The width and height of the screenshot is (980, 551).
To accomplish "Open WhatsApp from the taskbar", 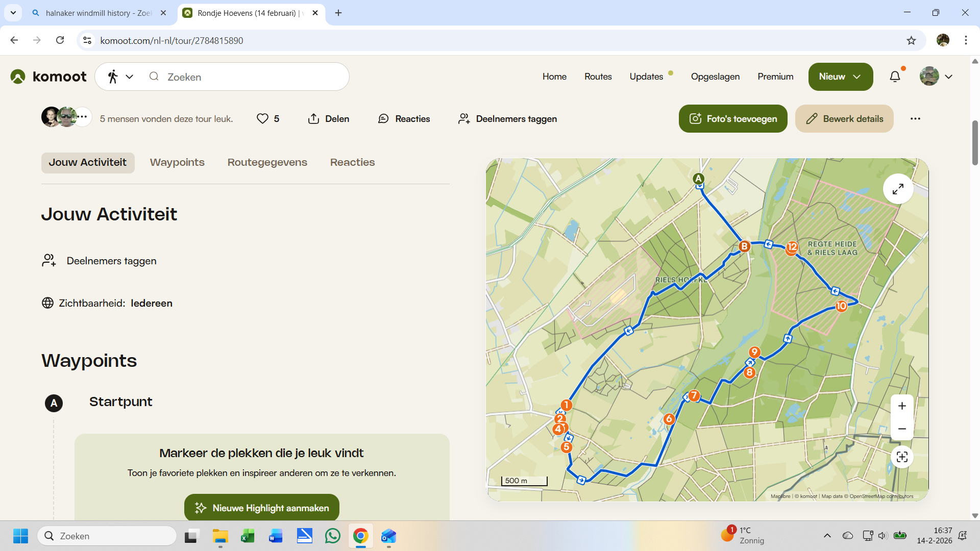I will pyautogui.click(x=332, y=536).
